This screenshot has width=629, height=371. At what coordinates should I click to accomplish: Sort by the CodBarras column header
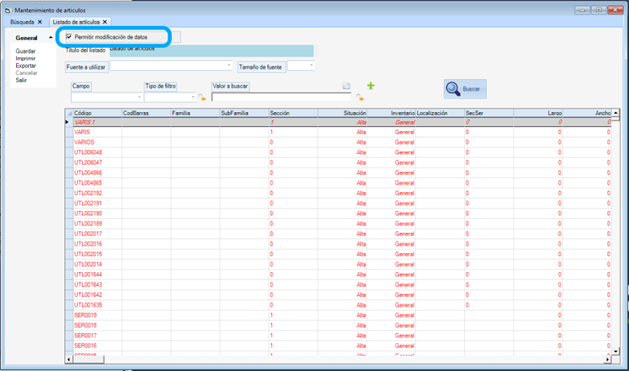click(x=146, y=113)
